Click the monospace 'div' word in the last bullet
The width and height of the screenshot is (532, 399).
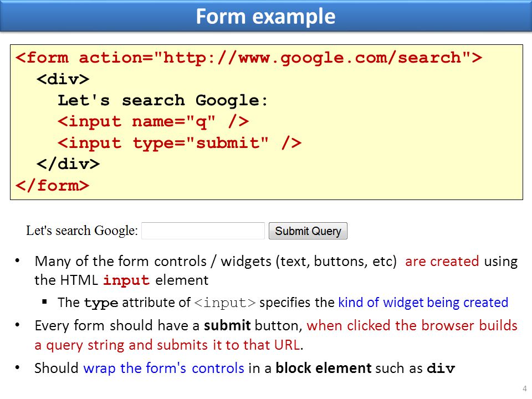tap(441, 368)
